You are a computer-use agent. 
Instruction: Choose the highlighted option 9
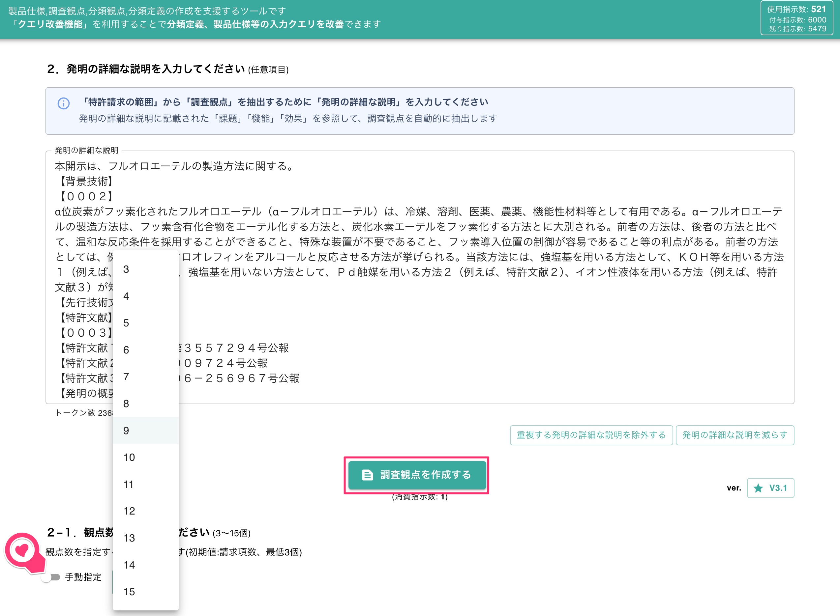point(145,430)
